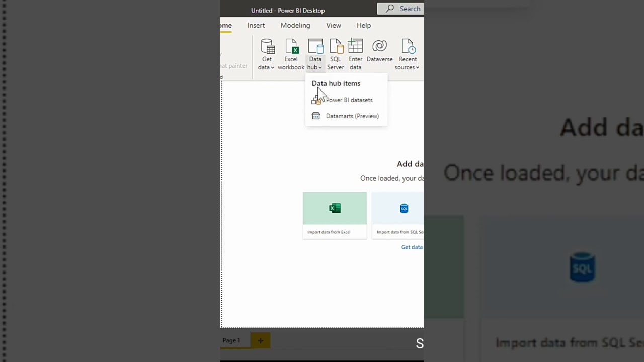The height and width of the screenshot is (362, 644).
Task: Open the Insert ribbon tab
Action: (256, 25)
